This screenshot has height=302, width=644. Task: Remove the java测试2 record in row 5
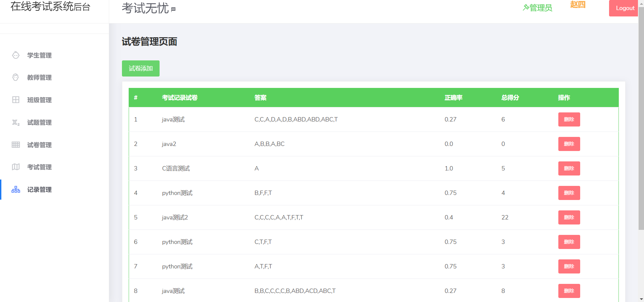coord(569,217)
